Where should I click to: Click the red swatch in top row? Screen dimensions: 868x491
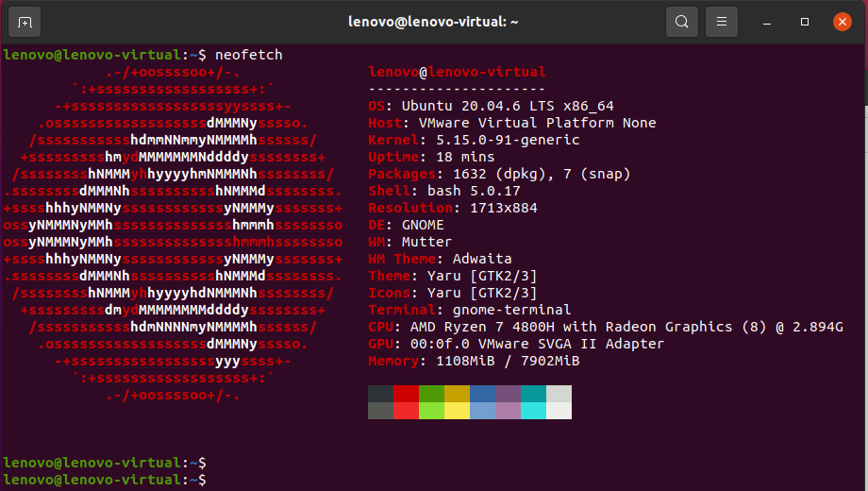point(407,394)
